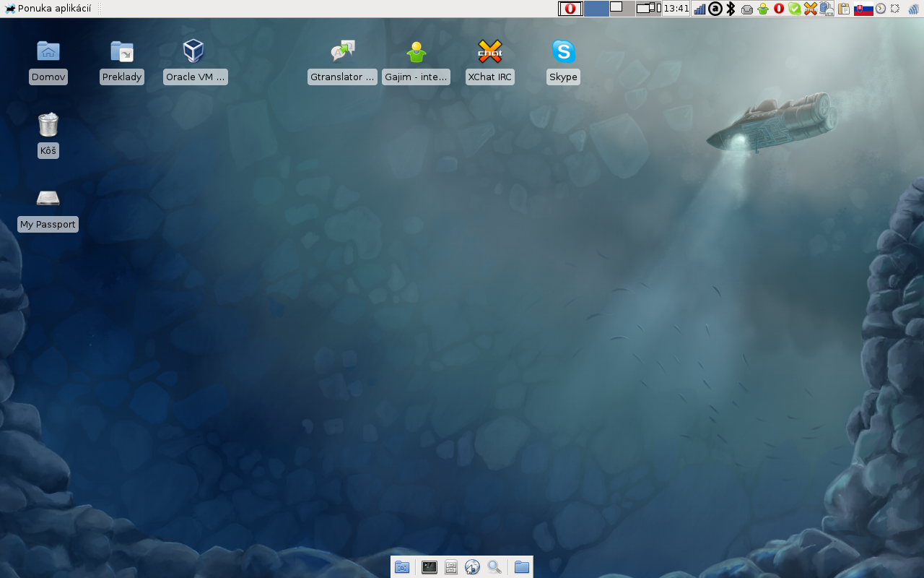Select the Gajim desktop launcher icon

(x=417, y=51)
